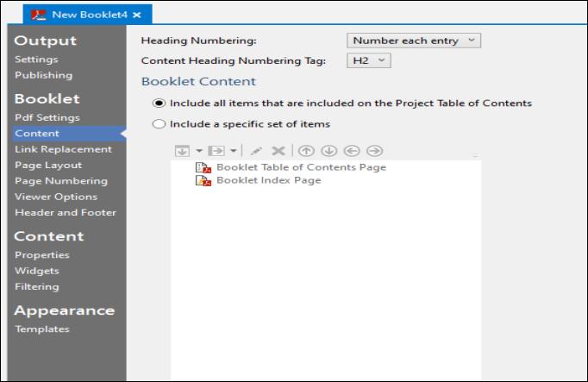The height and width of the screenshot is (382, 588).
Task: Go to Header and Footer section
Action: (66, 212)
